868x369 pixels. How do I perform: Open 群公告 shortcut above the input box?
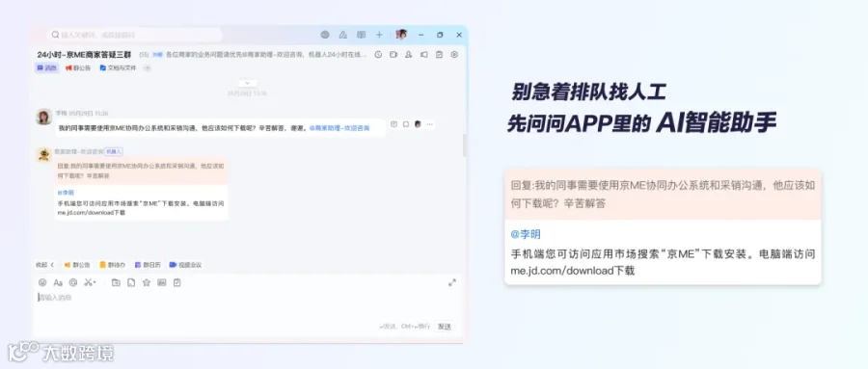point(77,265)
